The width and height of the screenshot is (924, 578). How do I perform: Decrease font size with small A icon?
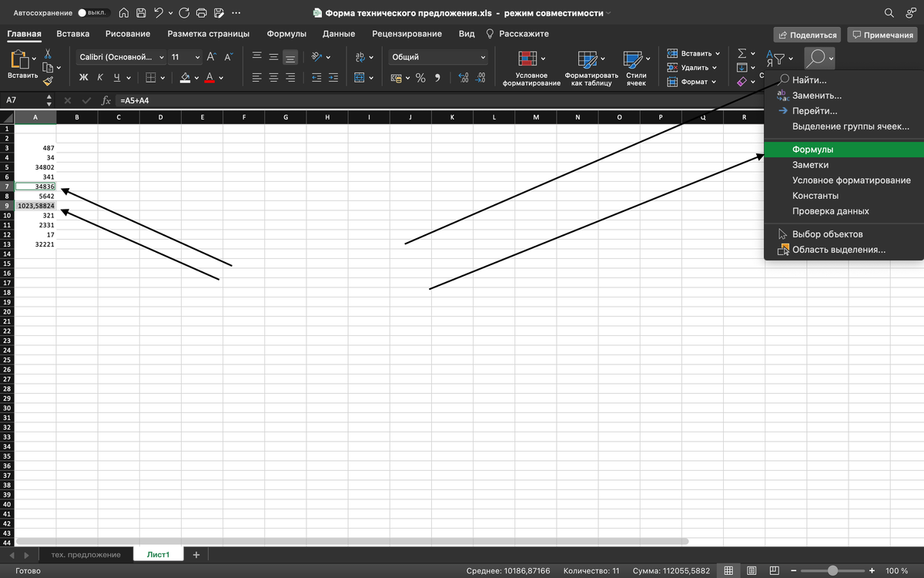[228, 57]
